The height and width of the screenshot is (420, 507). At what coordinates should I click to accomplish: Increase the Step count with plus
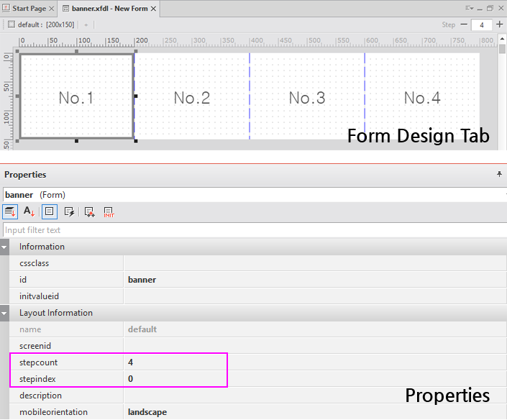pyautogui.click(x=500, y=24)
